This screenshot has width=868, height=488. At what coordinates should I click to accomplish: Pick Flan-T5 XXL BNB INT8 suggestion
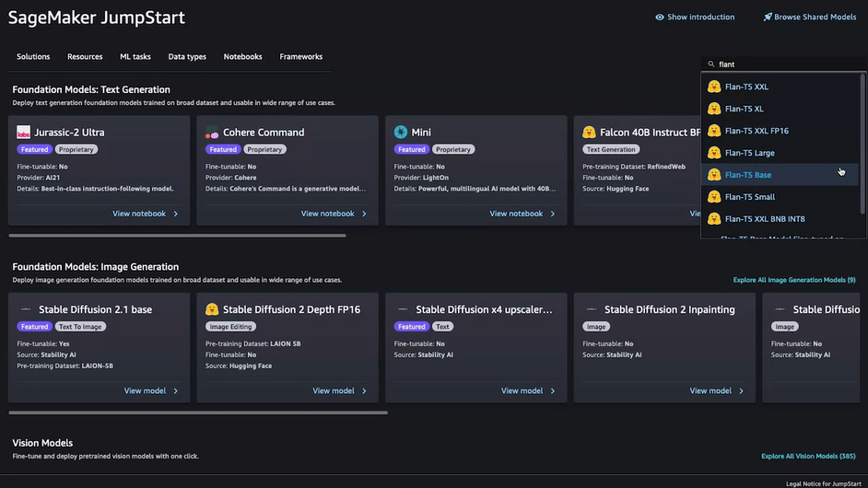pos(780,219)
